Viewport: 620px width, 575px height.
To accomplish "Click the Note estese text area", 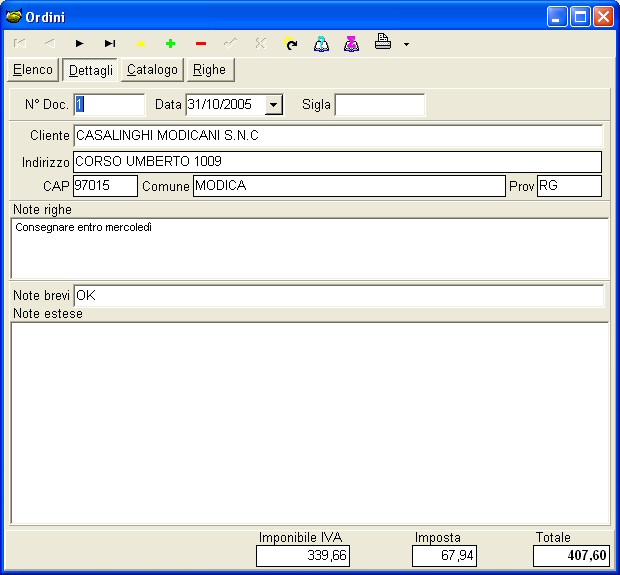I will point(310,424).
